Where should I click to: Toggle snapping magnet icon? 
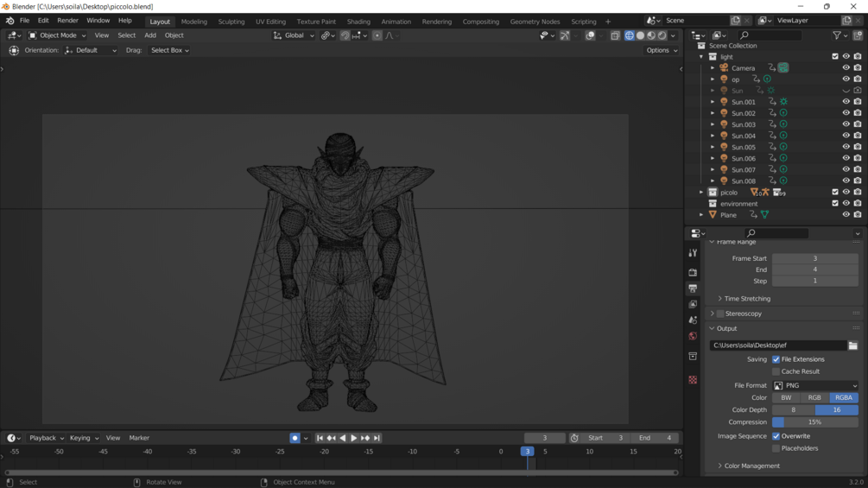click(345, 35)
